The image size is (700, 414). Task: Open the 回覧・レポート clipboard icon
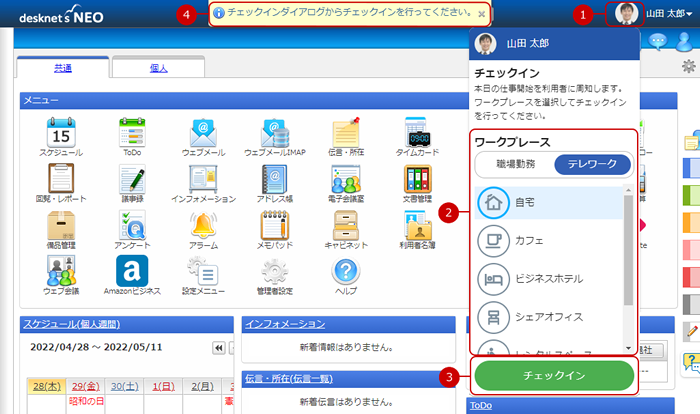coord(61,178)
